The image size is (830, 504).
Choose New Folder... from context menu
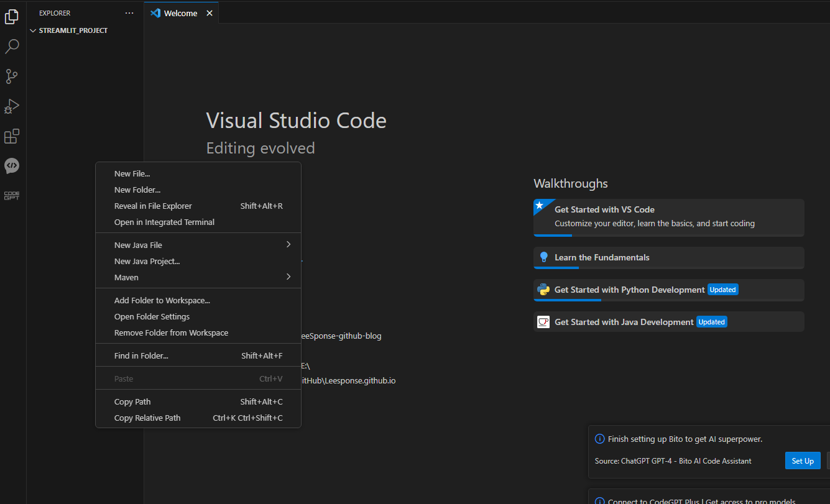pos(198,190)
